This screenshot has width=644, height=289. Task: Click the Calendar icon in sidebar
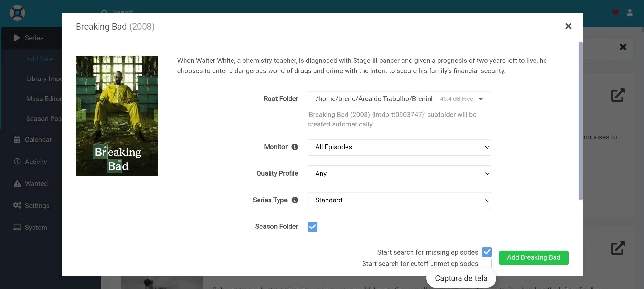17,140
